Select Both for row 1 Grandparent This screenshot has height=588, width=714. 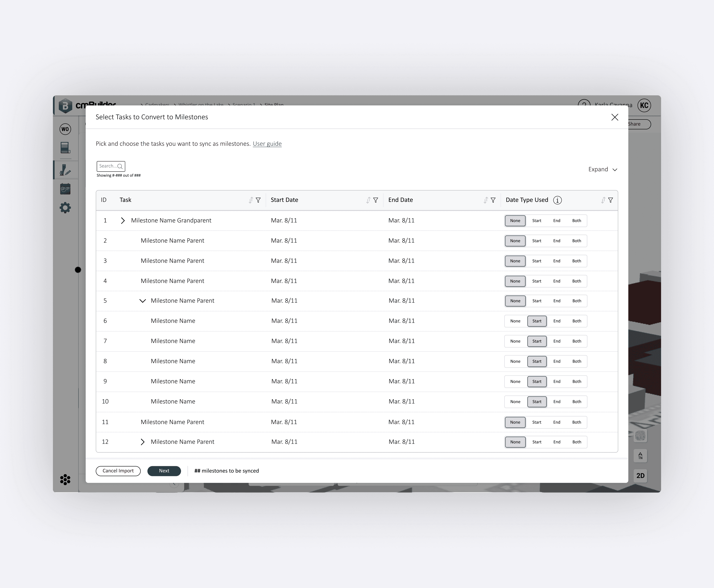click(x=576, y=221)
